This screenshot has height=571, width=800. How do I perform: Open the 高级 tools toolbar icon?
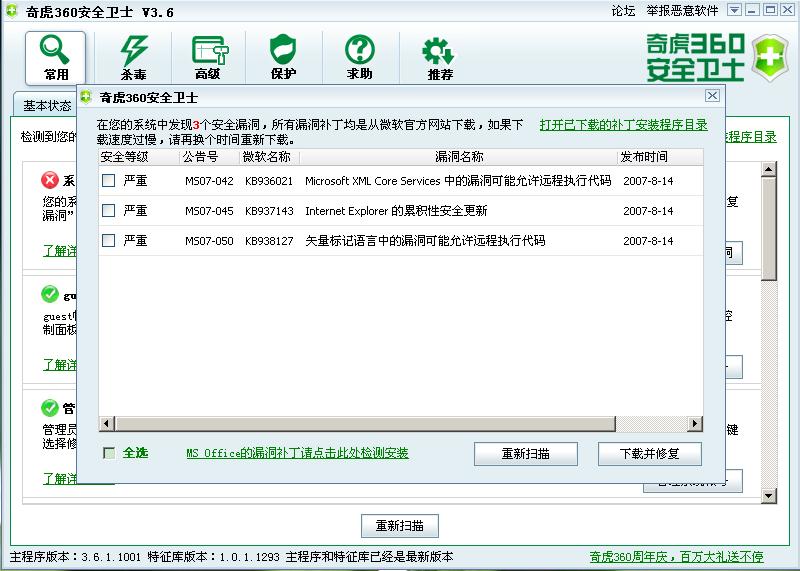tap(209, 58)
